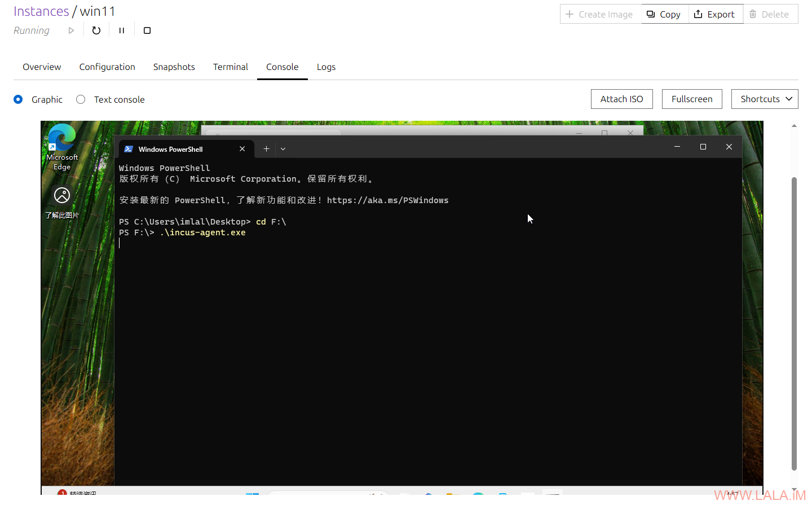Add a new PowerShell tab with plus icon
Image resolution: width=812 pixels, height=505 pixels.
coord(266,149)
